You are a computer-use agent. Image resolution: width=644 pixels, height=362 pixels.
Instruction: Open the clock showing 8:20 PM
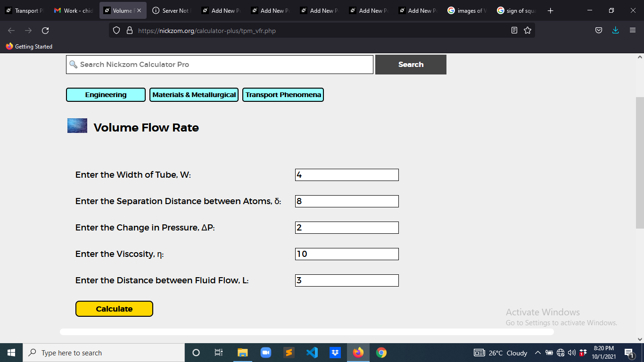(x=603, y=353)
